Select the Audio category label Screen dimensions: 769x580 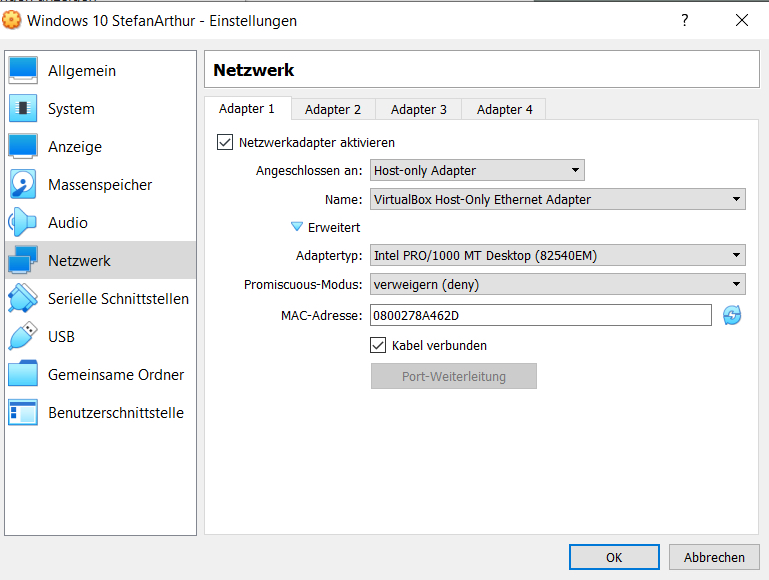[68, 223]
